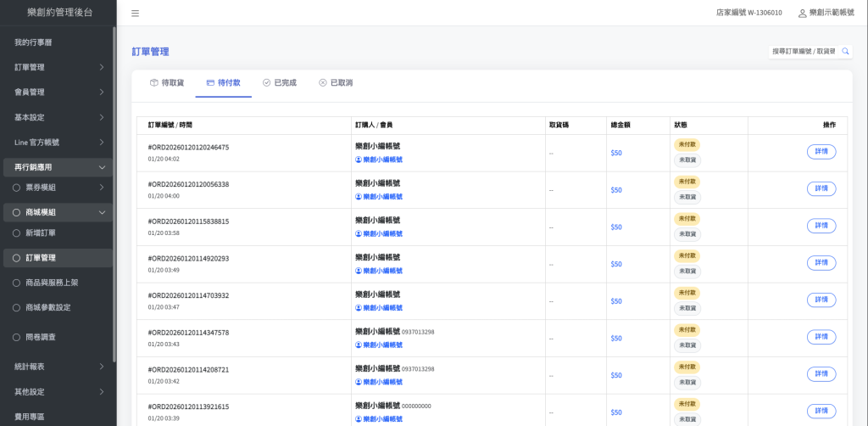Image resolution: width=868 pixels, height=426 pixels.
Task: Open 樂創小編帳號 member link in second row
Action: click(x=382, y=197)
